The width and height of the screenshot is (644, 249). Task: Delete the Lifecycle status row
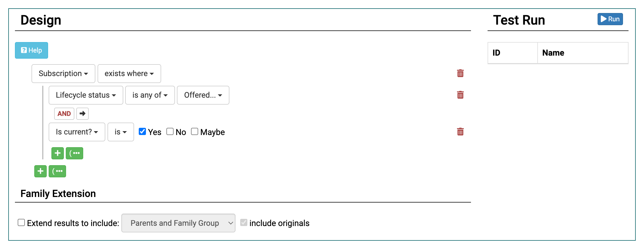point(460,95)
